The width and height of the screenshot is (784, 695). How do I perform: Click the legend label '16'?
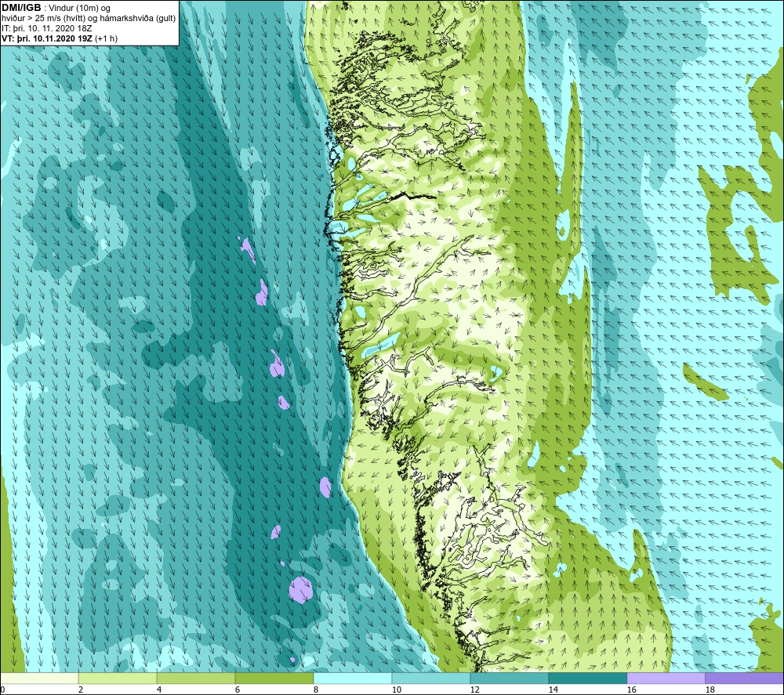coord(632,690)
